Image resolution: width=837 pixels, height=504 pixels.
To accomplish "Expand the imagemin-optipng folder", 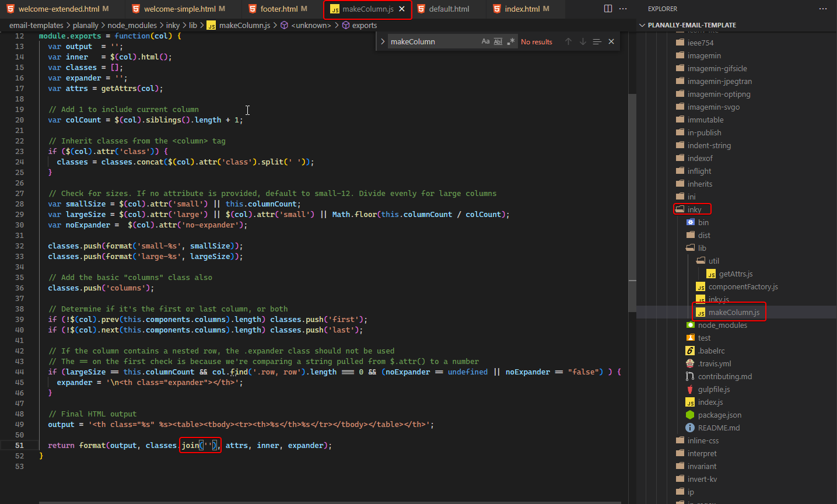I will coord(719,94).
